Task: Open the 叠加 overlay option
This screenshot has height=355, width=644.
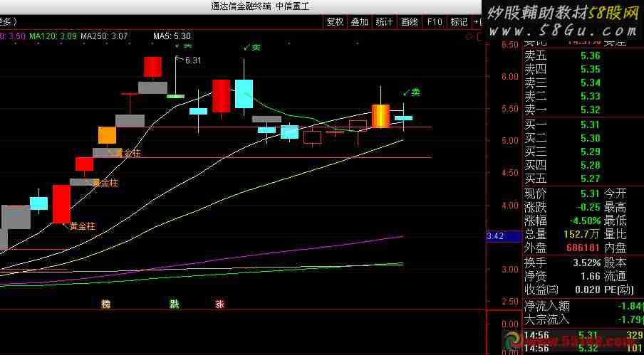Action: pos(359,22)
